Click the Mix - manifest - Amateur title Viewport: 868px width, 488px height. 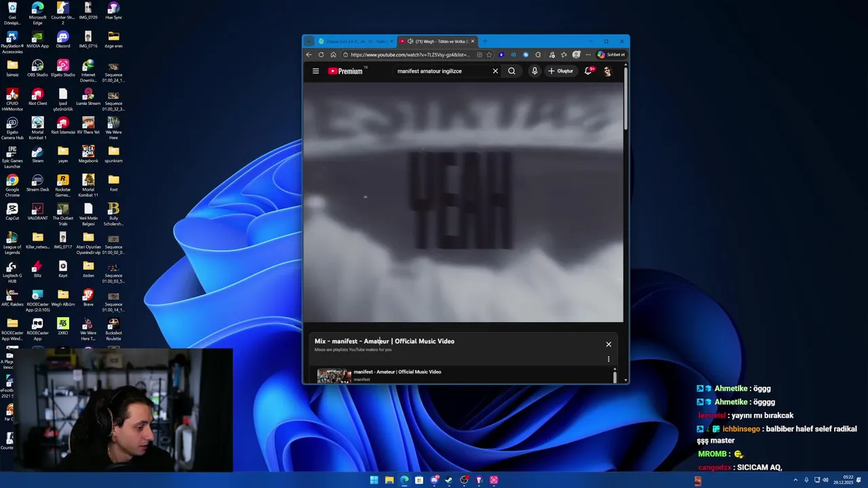[384, 342]
